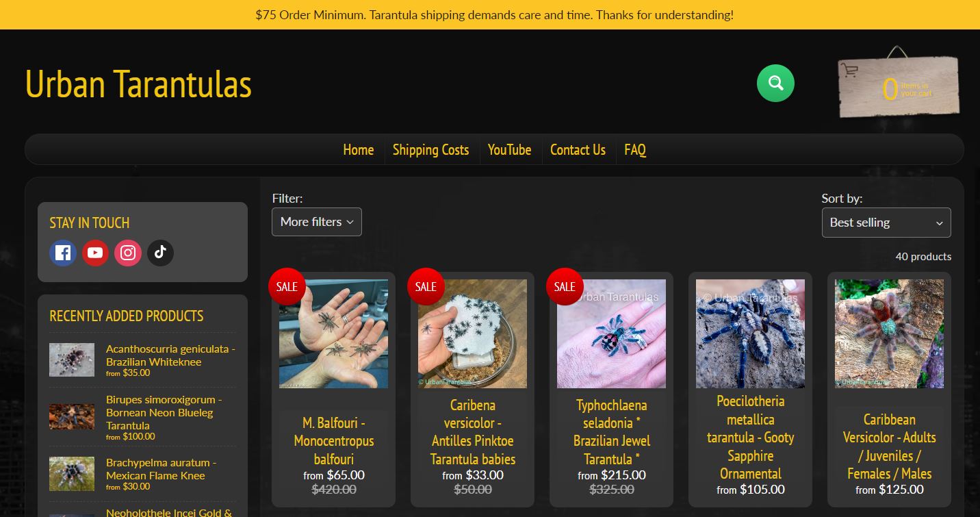980x517 pixels.
Task: Open the Facebook social icon
Action: [63, 253]
